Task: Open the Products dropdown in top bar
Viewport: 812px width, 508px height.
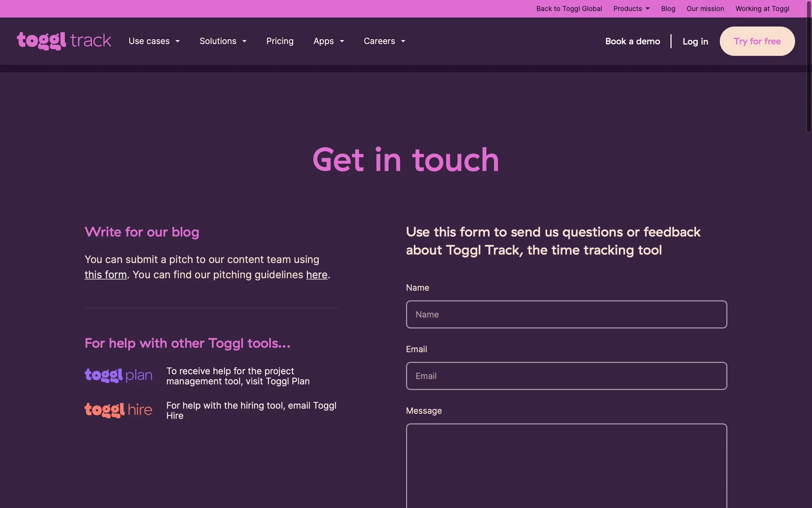Action: pos(631,8)
